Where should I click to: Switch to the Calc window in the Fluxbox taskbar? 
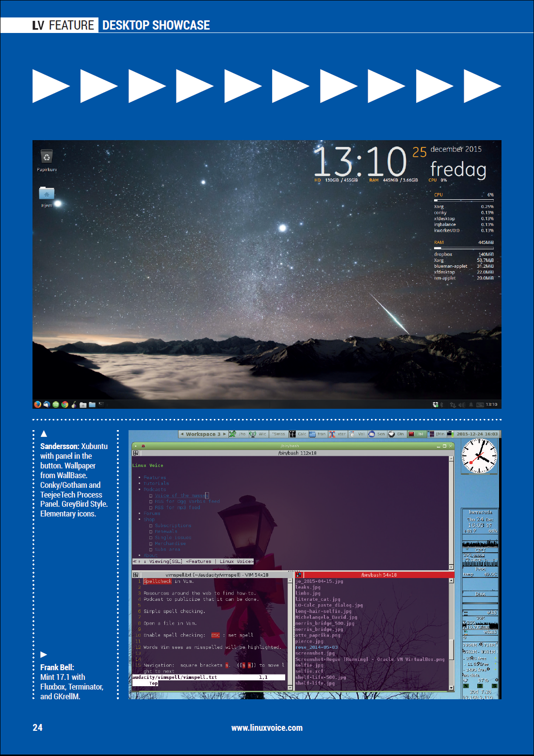tap(298, 434)
